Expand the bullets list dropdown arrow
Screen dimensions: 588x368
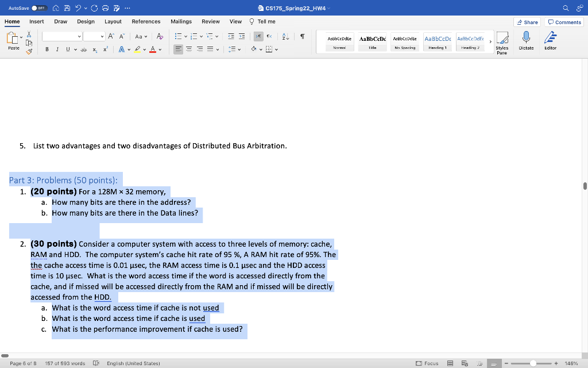[185, 36]
